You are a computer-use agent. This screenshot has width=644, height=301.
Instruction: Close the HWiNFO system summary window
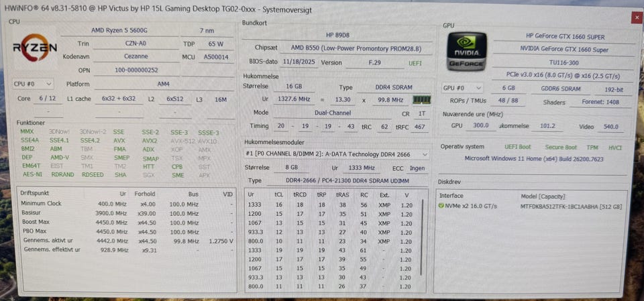point(636,17)
